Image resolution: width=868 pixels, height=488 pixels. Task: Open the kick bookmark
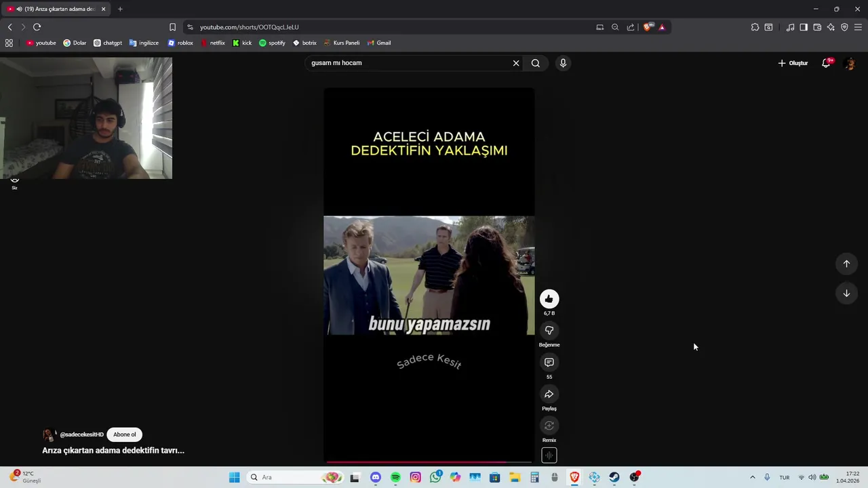[x=242, y=43]
